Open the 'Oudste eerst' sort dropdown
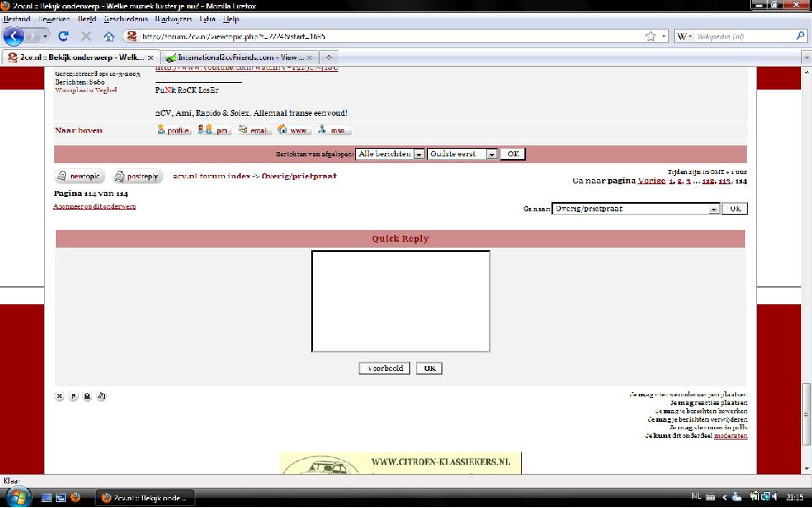 pos(491,155)
